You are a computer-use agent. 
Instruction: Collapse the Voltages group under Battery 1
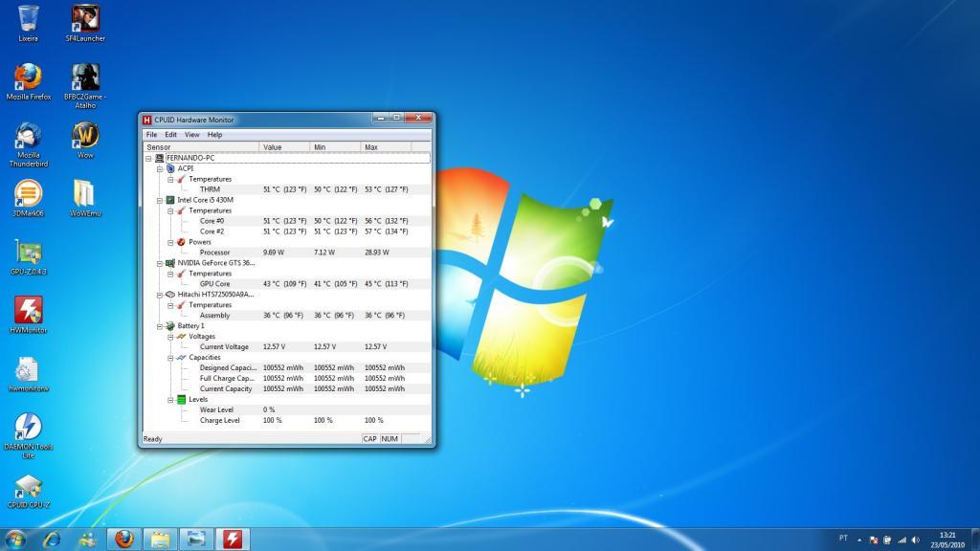pyautogui.click(x=170, y=337)
